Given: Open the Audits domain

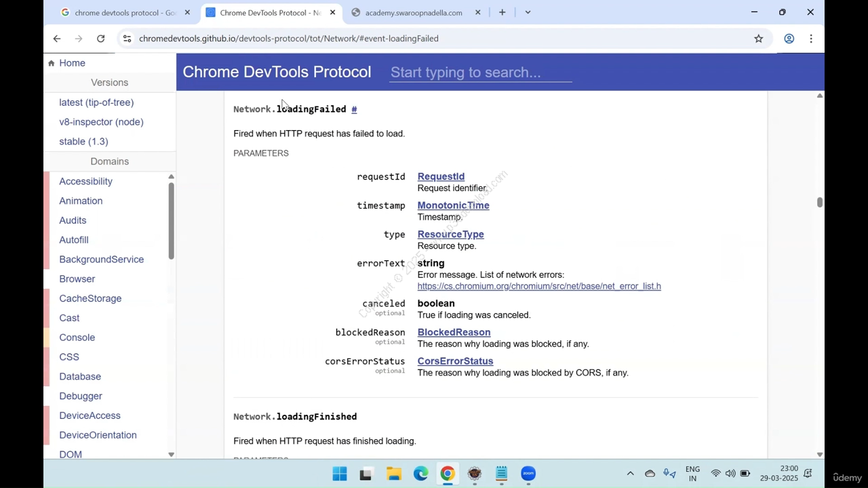Looking at the screenshot, I should 73,220.
